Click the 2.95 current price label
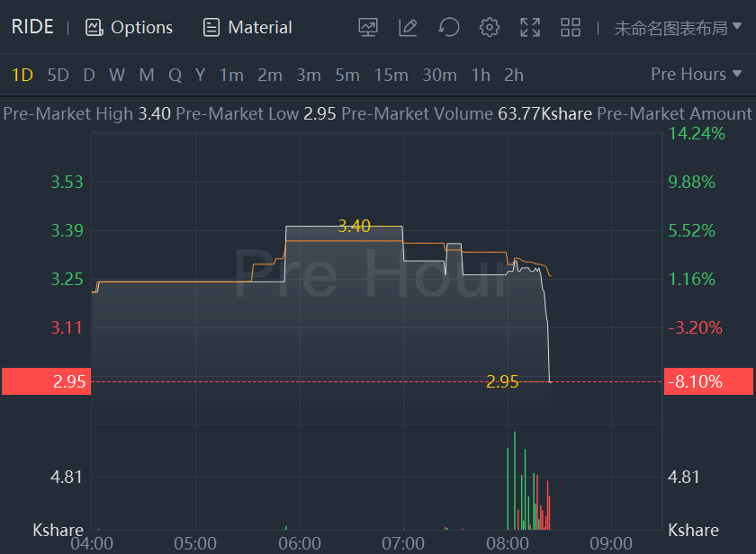Viewport: 756px width, 554px height. pos(45,381)
